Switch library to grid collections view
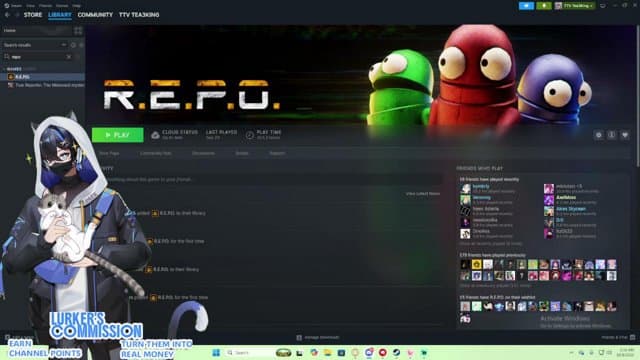 click(78, 30)
